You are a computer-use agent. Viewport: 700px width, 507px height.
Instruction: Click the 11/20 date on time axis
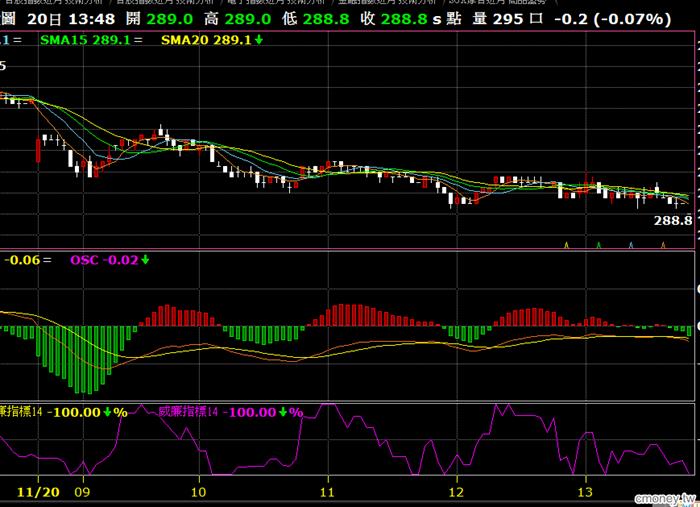click(40, 492)
